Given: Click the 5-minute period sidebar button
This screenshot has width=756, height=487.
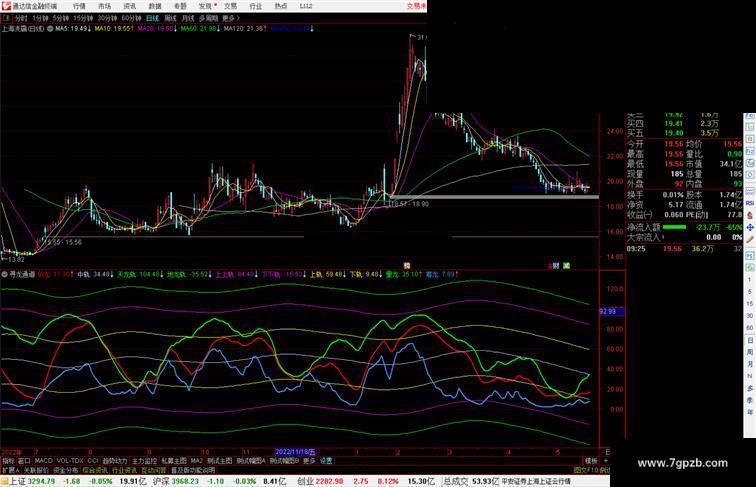Looking at the screenshot, I should 750,292.
